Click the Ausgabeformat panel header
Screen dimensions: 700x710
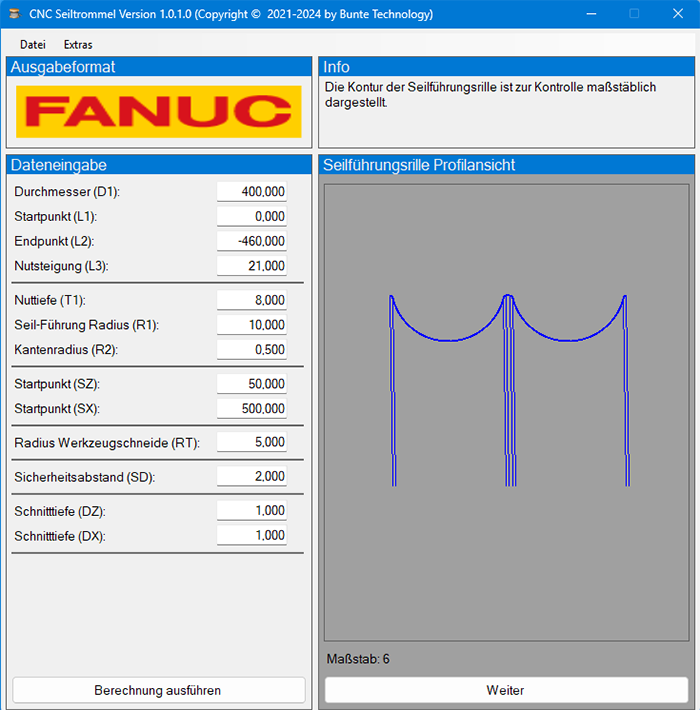pyautogui.click(x=159, y=67)
